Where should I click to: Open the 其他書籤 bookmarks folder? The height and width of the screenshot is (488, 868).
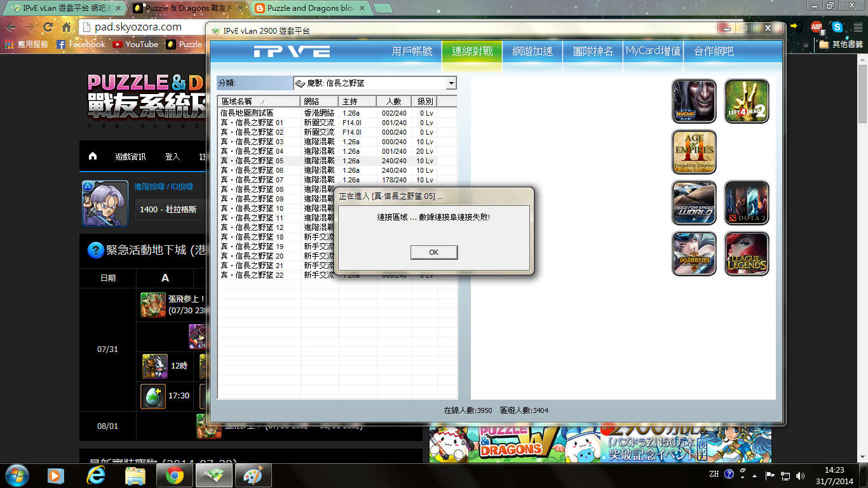[841, 44]
